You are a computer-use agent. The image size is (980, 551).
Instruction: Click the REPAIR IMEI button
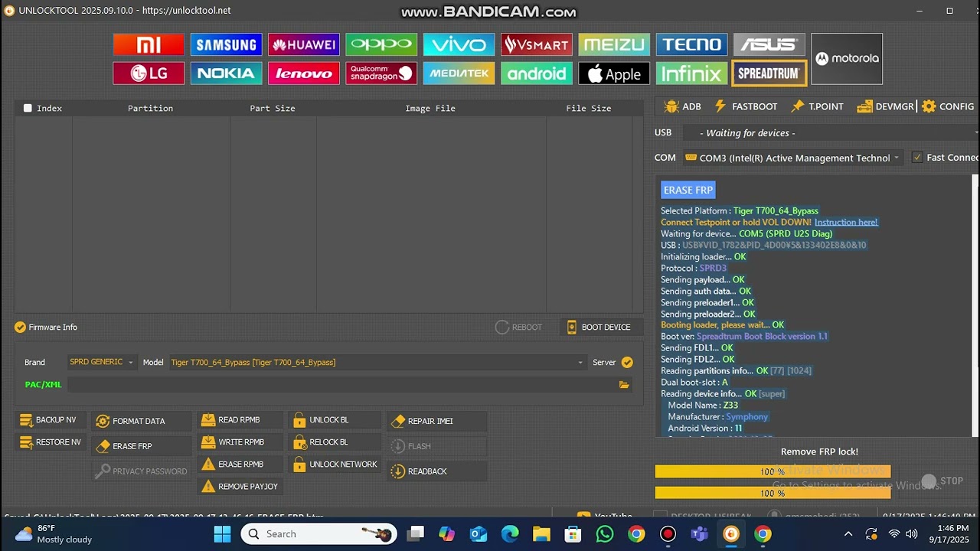pos(437,421)
